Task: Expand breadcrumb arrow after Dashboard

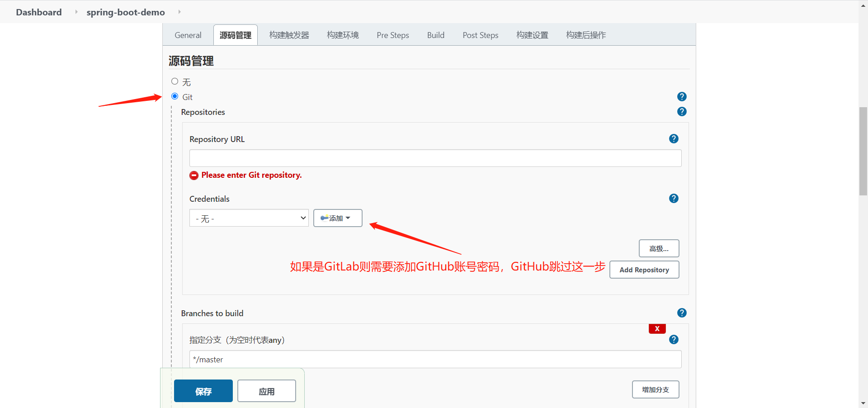Action: click(x=76, y=12)
